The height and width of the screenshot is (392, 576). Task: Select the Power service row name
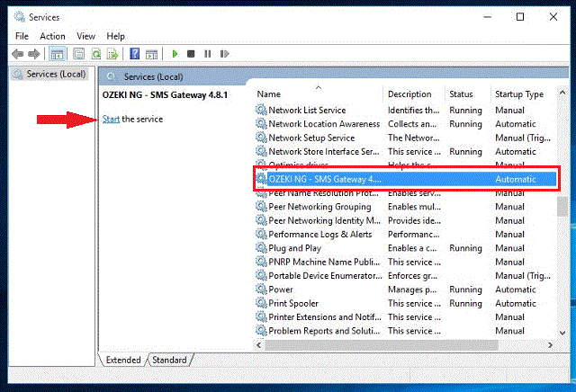pos(281,290)
